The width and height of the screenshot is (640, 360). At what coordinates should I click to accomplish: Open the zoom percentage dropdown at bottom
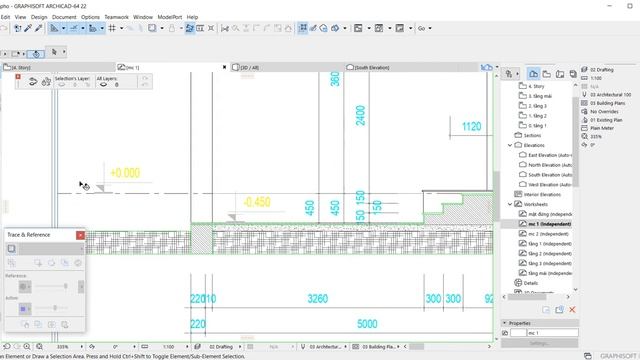pyautogui.click(x=82, y=347)
